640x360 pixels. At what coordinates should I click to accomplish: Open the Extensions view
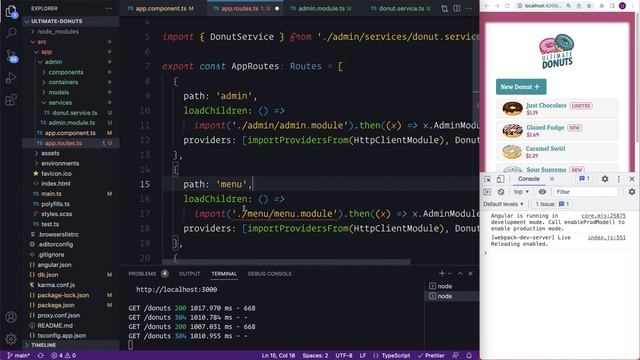(x=11, y=100)
